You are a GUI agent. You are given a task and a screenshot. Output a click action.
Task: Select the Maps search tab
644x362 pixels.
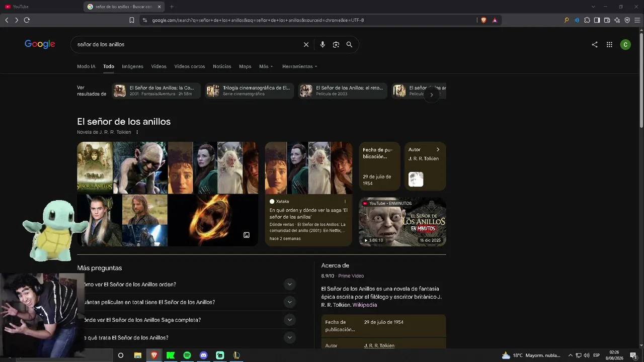click(245, 66)
